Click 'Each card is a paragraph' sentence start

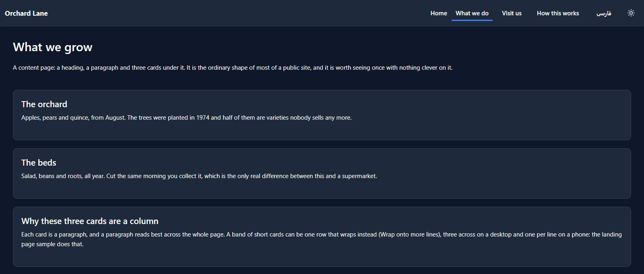coord(54,235)
